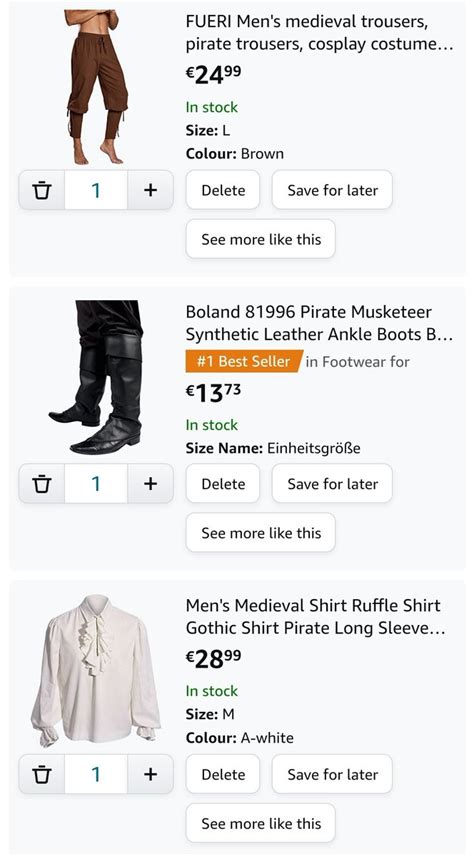
Task: Click trash icon for brown FUERI trousers
Action: point(42,190)
